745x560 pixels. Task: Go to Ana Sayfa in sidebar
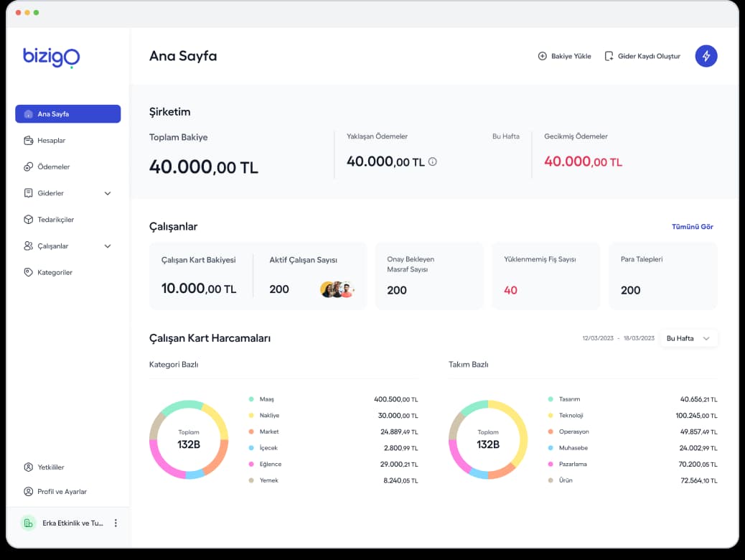(x=67, y=114)
